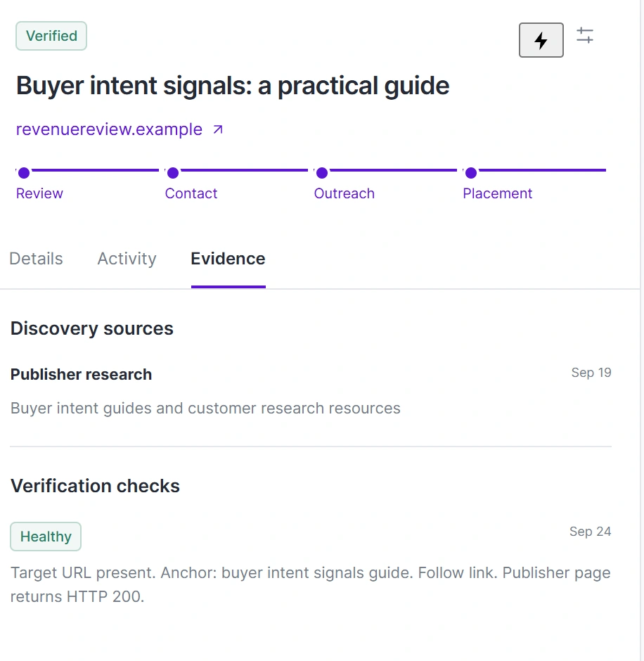Switch to the Details tab
Viewport: 644px width, 661px height.
point(36,258)
